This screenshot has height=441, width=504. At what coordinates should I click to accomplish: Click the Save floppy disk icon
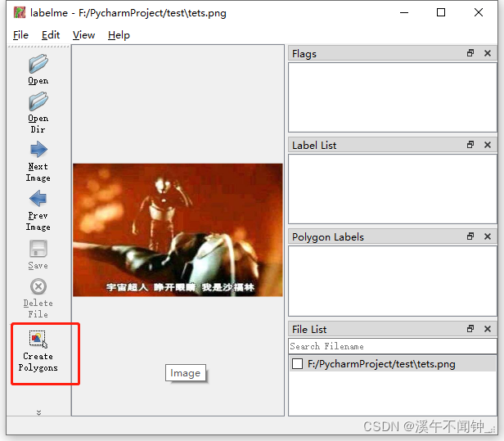click(x=38, y=249)
